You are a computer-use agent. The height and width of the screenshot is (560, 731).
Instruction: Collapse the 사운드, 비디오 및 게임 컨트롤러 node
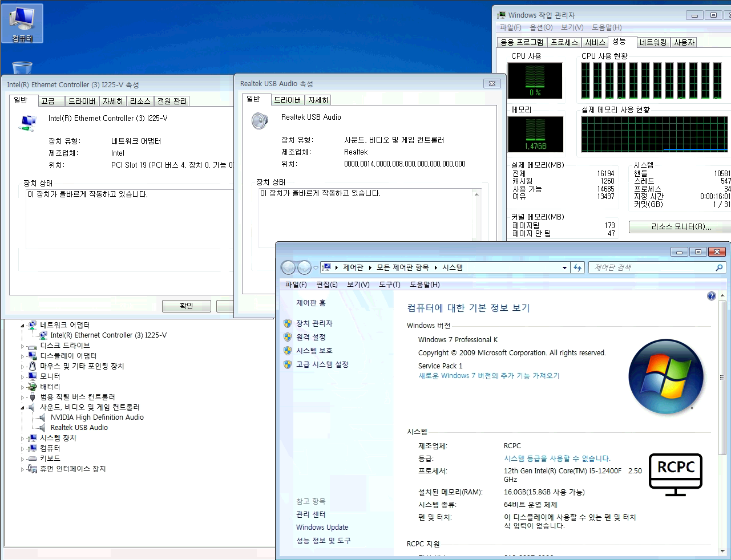23,408
